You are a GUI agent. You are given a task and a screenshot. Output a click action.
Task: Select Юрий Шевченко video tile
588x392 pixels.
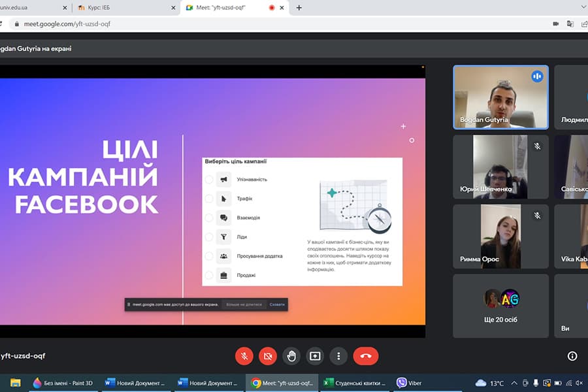[500, 167]
